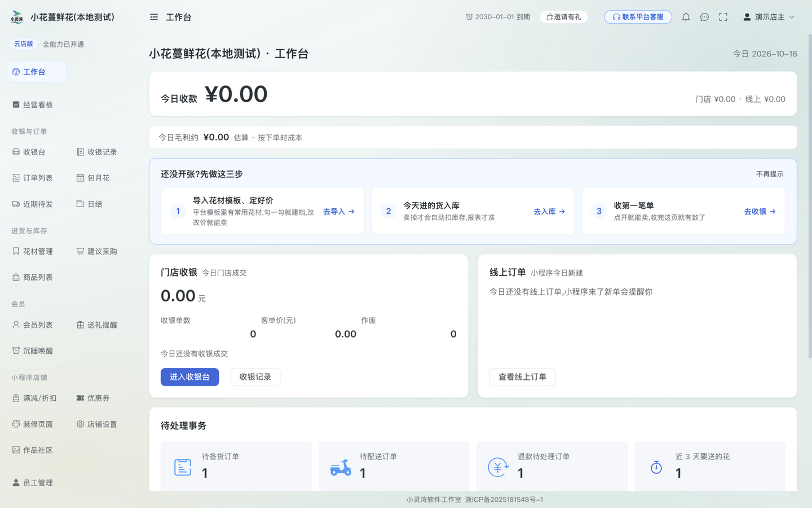Open 工作台 in the sidebar
Viewport: 812px width, 508px height.
coord(37,72)
